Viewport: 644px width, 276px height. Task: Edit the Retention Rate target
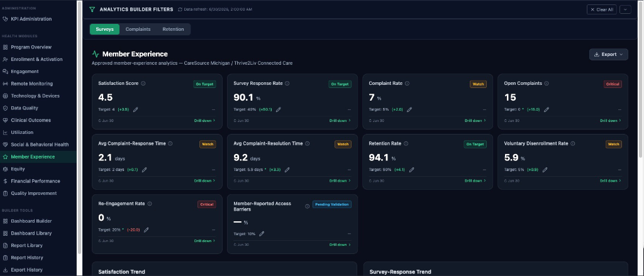point(411,170)
